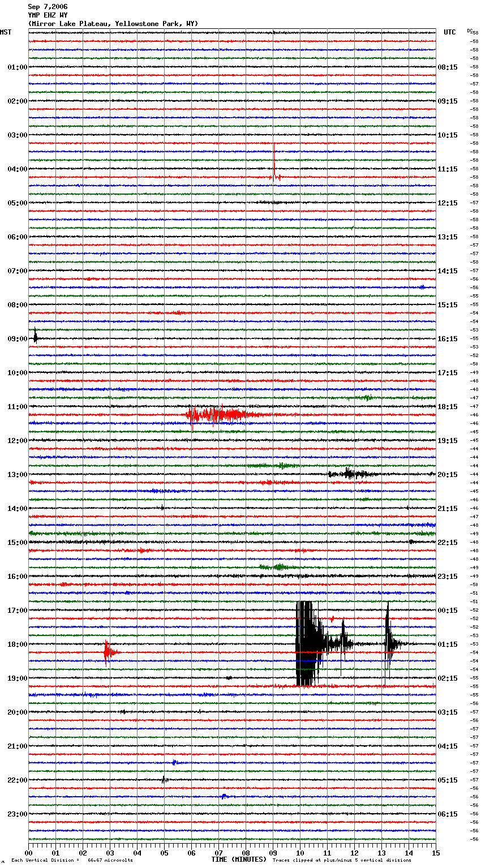The height and width of the screenshot is (868, 481).
Task: Click the "Each Vertical Division = 66.67 microvolts" note
Action: [72, 860]
